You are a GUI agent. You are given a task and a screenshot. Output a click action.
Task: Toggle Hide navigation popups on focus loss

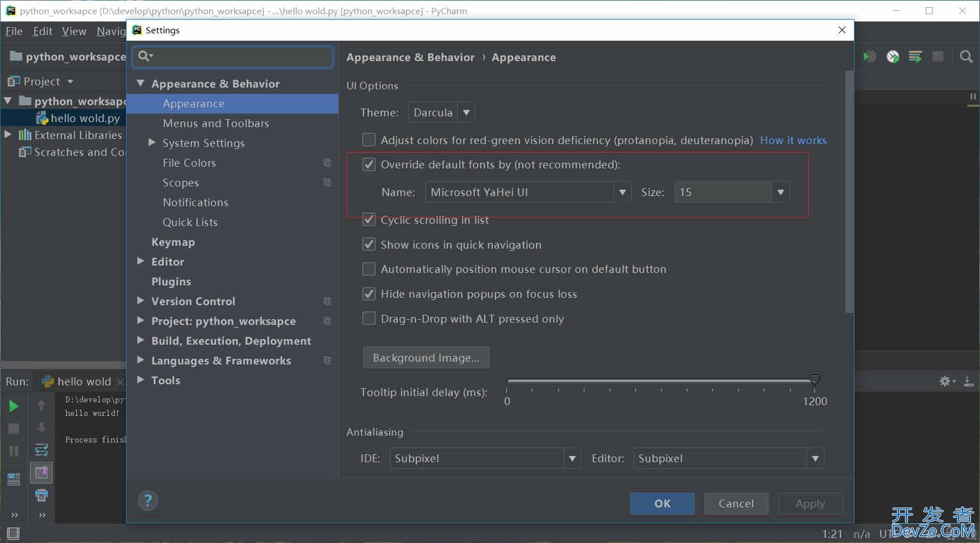(x=368, y=294)
